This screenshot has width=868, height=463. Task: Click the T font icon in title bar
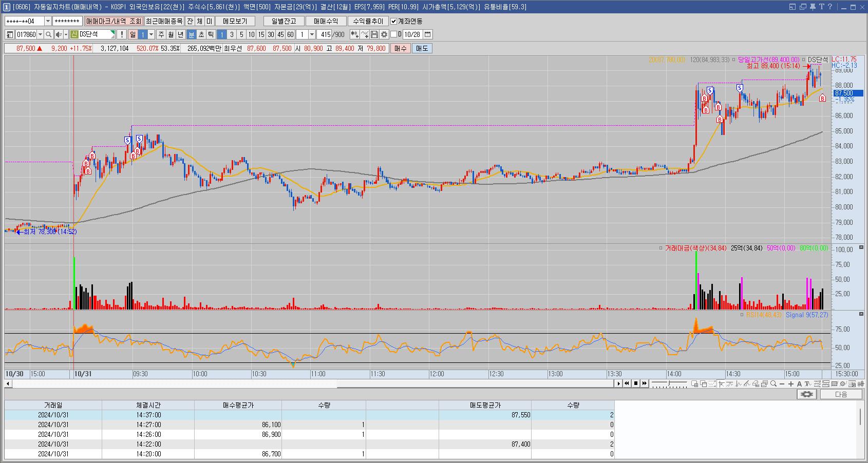click(x=821, y=7)
